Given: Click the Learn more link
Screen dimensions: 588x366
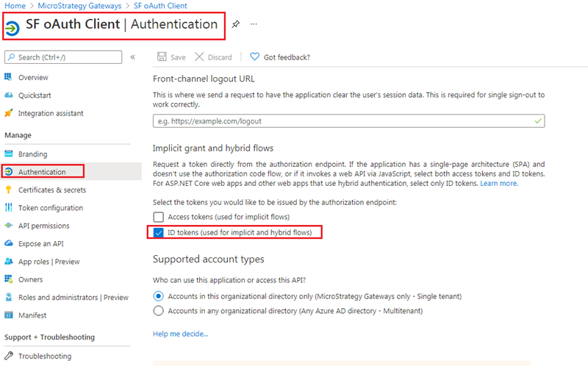Looking at the screenshot, I should (x=499, y=183).
